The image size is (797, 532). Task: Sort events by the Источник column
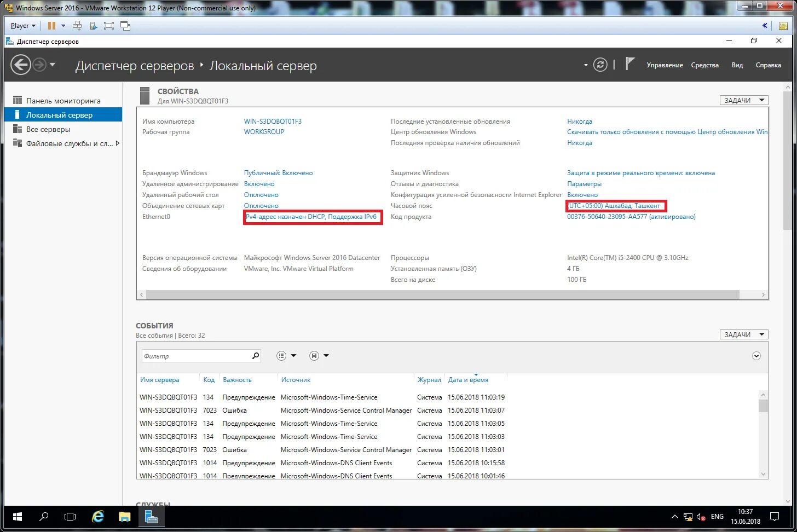296,380
